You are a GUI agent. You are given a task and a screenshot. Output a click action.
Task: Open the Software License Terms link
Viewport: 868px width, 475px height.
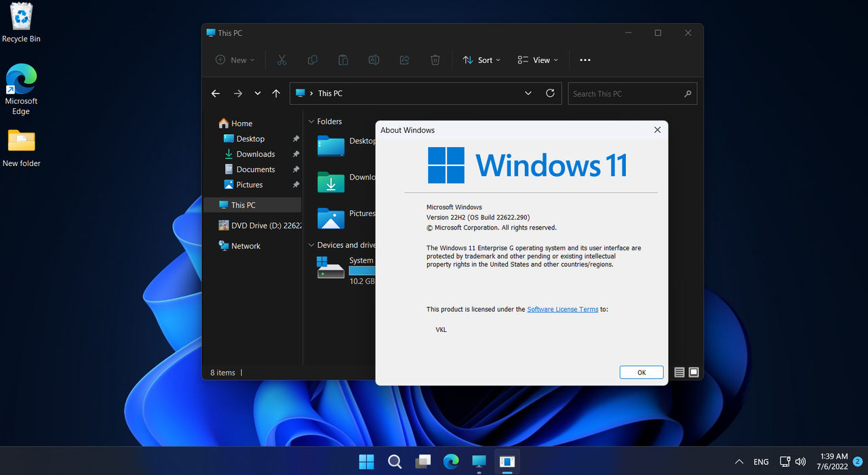[563, 309]
